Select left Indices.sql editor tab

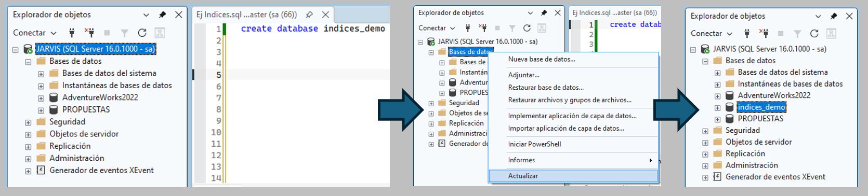click(246, 15)
